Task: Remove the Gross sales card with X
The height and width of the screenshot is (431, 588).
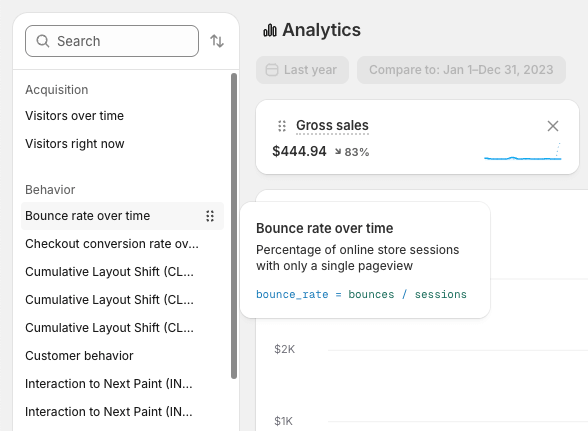Action: pyautogui.click(x=553, y=126)
